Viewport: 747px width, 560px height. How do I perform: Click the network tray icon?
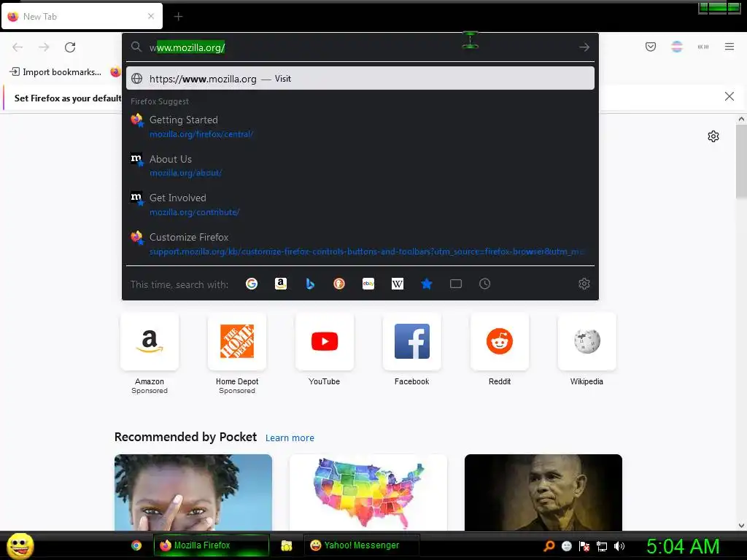coord(602,546)
